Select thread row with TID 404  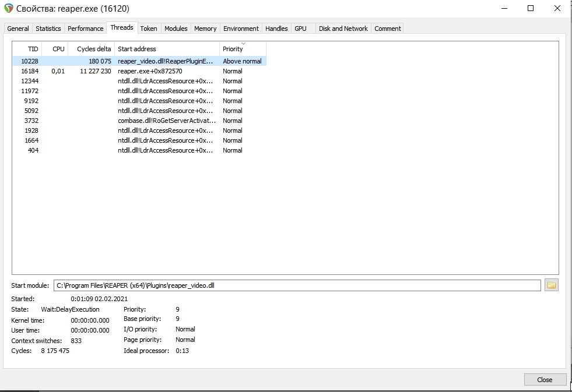(139, 150)
